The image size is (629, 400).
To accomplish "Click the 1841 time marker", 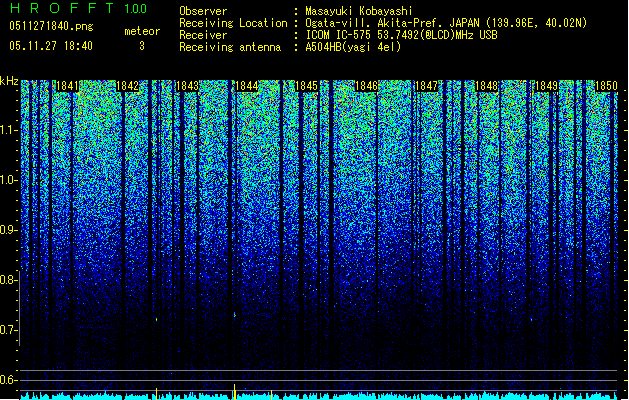I will 67,86.
